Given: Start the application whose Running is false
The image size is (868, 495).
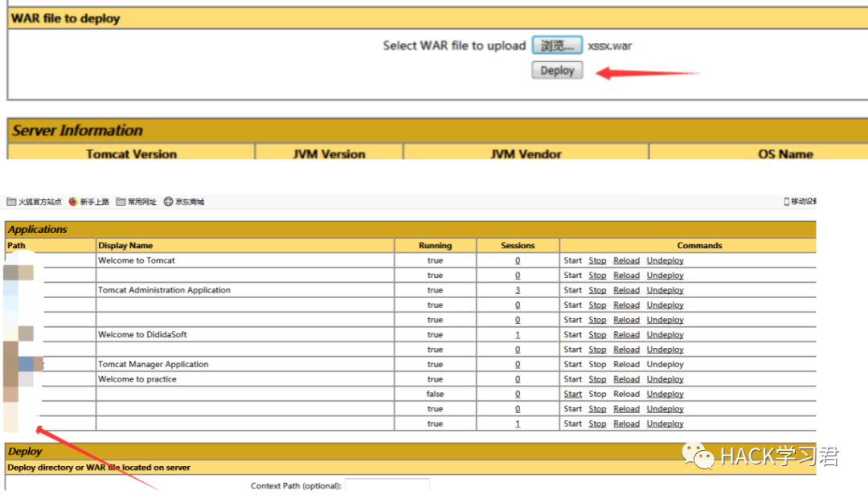Looking at the screenshot, I should coord(572,394).
